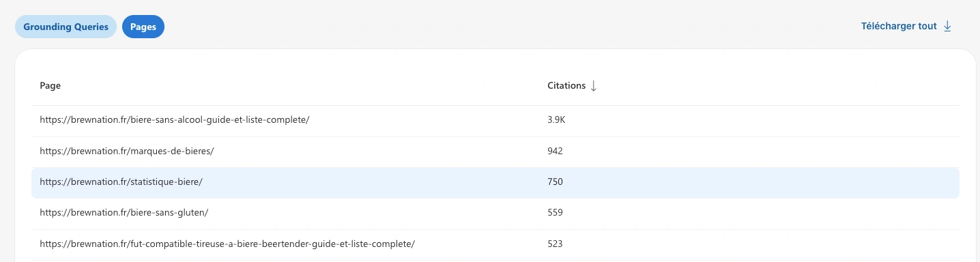Click the Page column header
980x262 pixels.
tap(51, 86)
